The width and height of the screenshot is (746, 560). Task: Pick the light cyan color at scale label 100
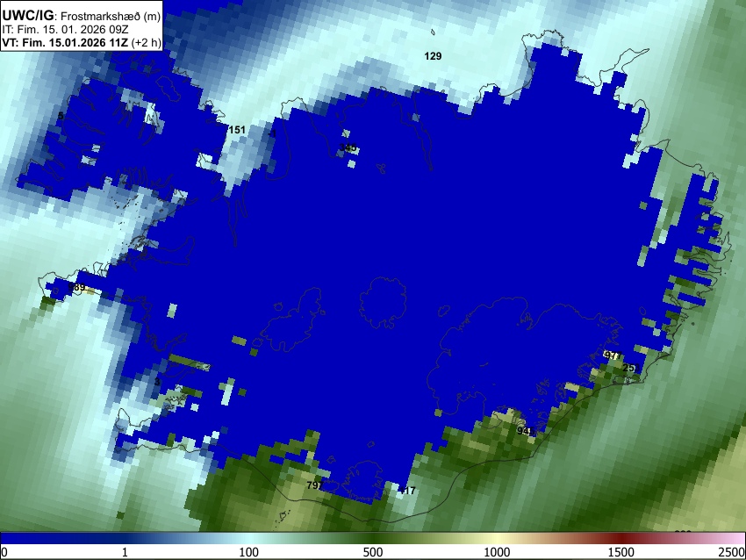click(x=249, y=538)
